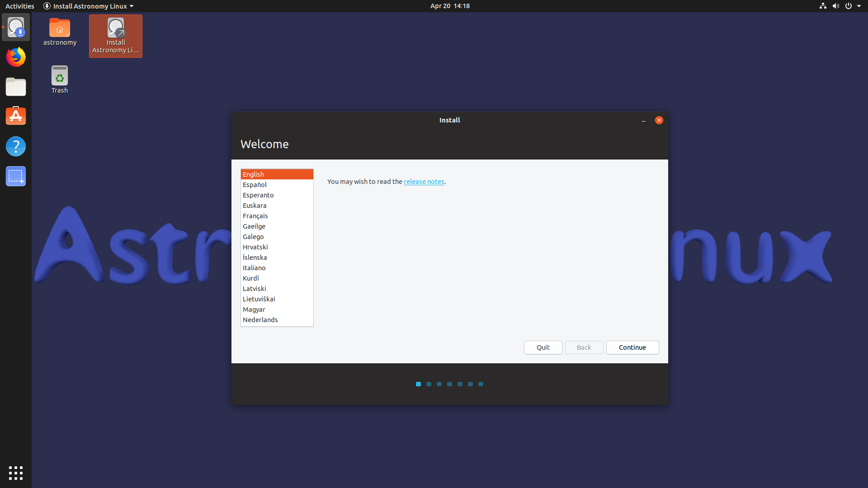Select the Screenshot tool in the dock
868x488 pixels.
coord(16,176)
